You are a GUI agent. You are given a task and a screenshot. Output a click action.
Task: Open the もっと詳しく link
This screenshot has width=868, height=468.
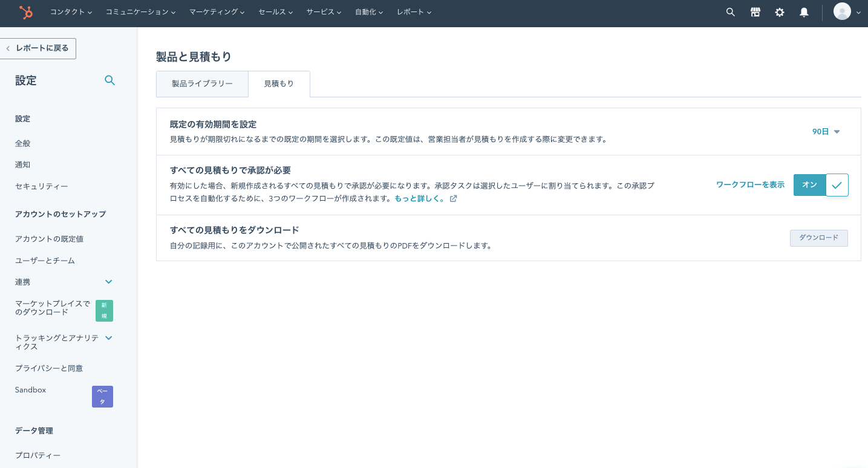coord(419,198)
